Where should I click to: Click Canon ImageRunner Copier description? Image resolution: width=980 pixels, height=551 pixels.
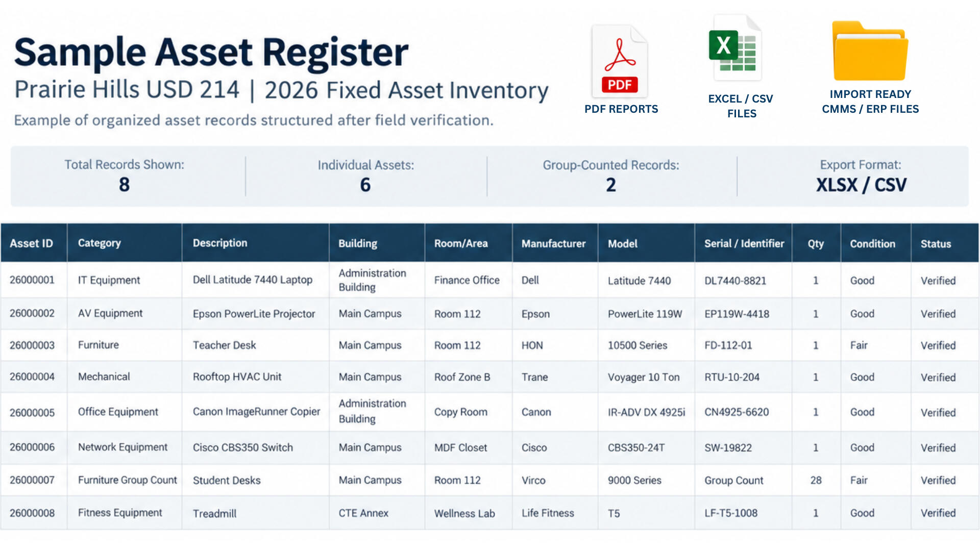click(x=256, y=412)
